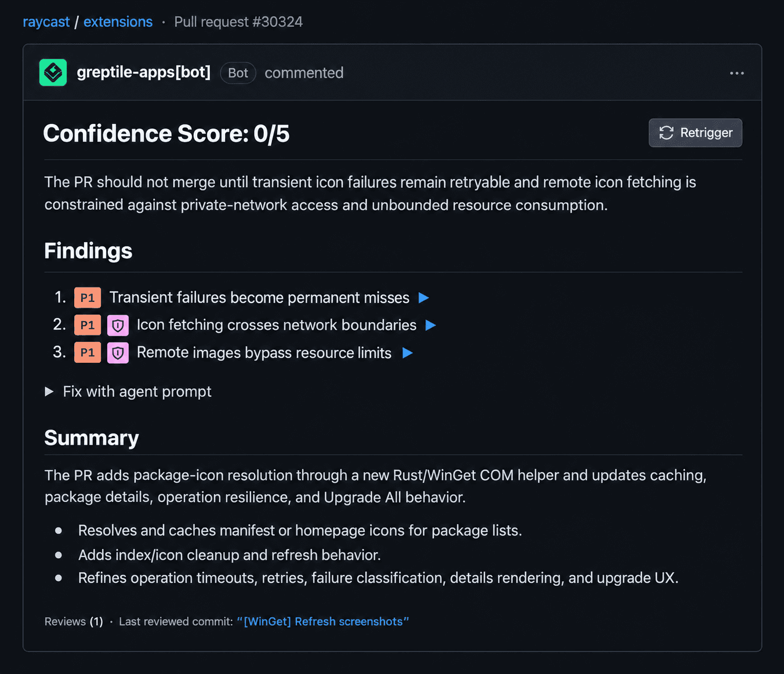Viewport: 784px width, 674px height.
Task: Open the raycast organization link
Action: [x=46, y=22]
